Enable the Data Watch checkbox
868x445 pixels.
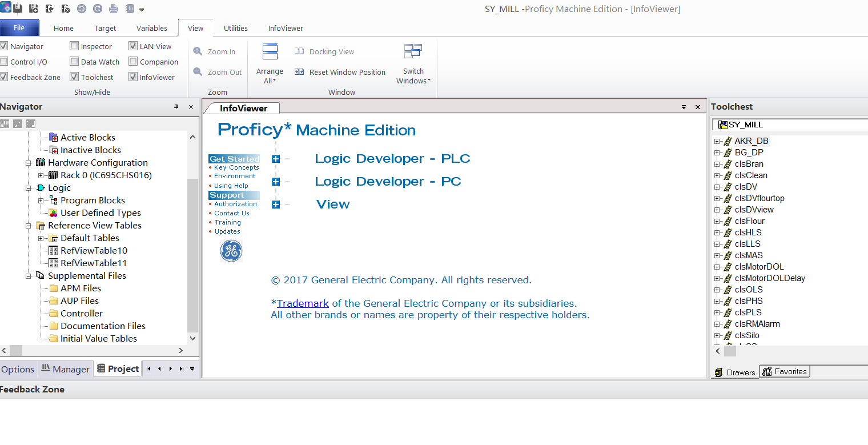coord(74,62)
